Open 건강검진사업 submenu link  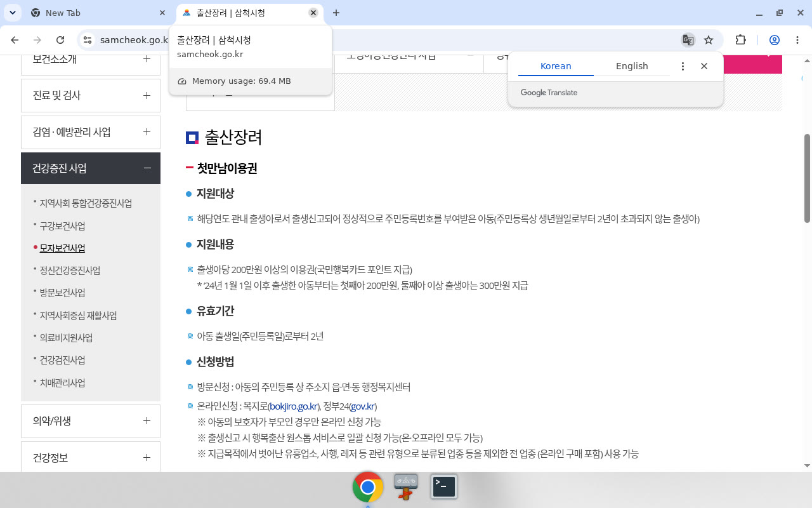[62, 360]
